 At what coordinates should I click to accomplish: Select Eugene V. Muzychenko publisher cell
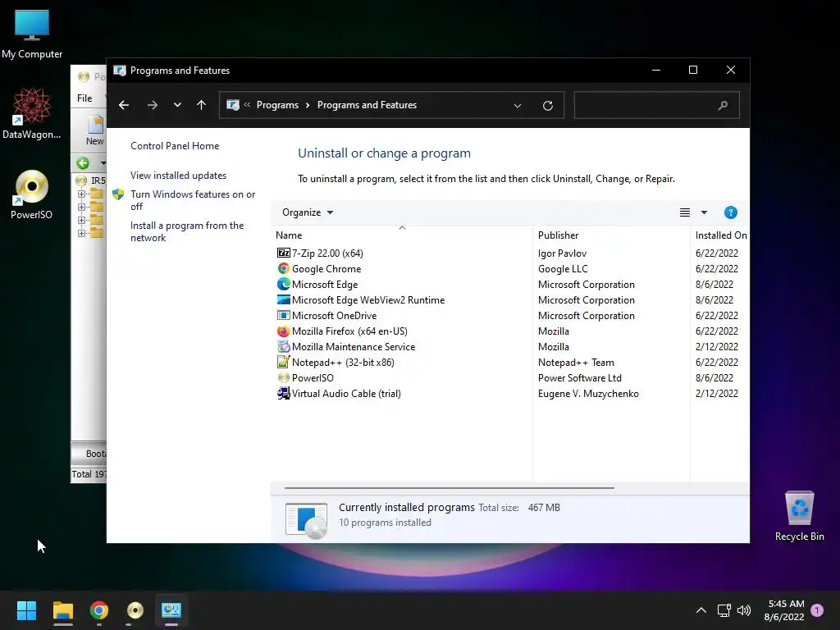[x=588, y=393]
